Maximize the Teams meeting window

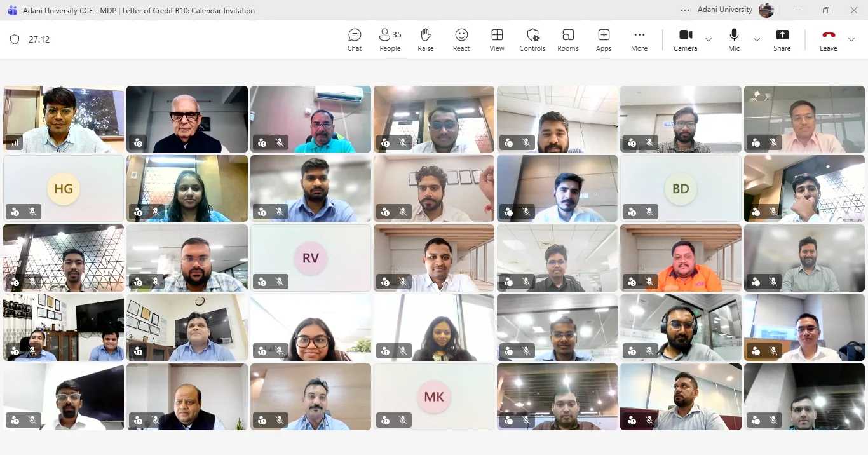tap(826, 10)
